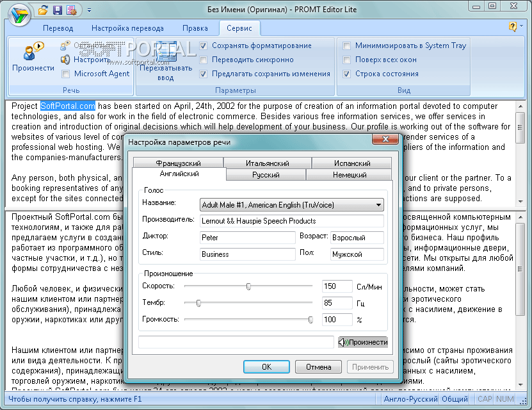Image resolution: width=532 pixels, height=410 pixels.
Task: Enable Минимизировать в System Tray checkbox
Action: [346, 45]
